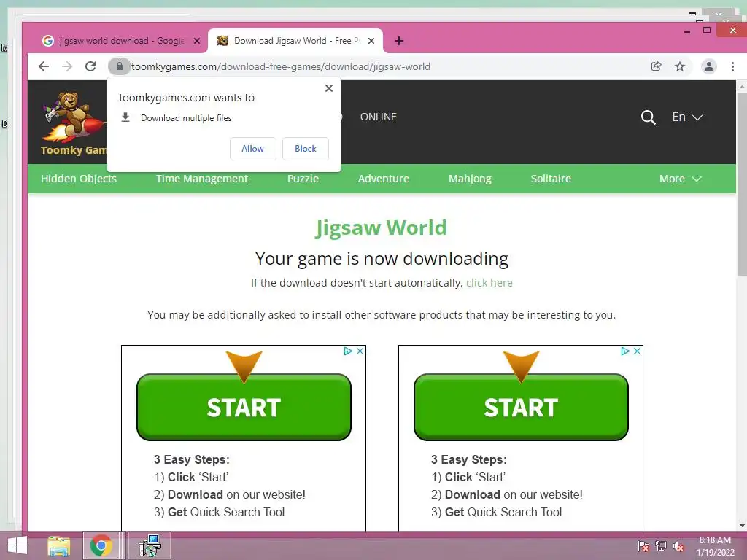
Task: Click the browser forward arrow
Action: [67, 66]
